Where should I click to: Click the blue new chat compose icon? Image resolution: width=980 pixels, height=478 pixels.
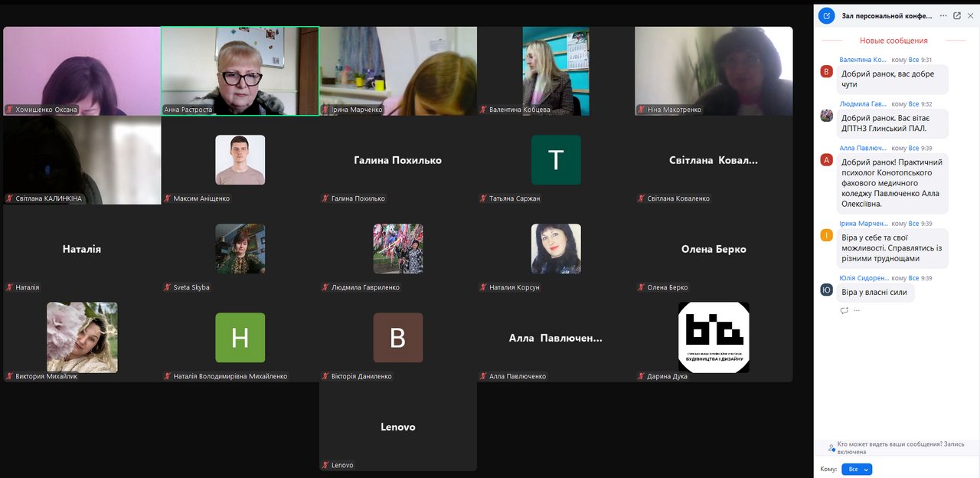[827, 15]
